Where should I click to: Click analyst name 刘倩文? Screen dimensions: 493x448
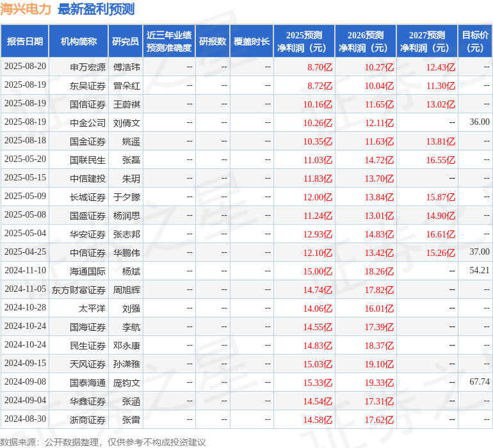127,122
